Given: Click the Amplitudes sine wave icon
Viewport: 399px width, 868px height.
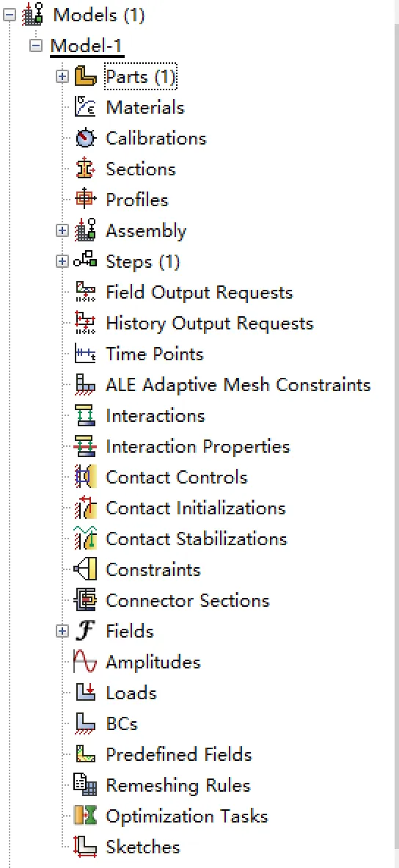Looking at the screenshot, I should (x=85, y=662).
